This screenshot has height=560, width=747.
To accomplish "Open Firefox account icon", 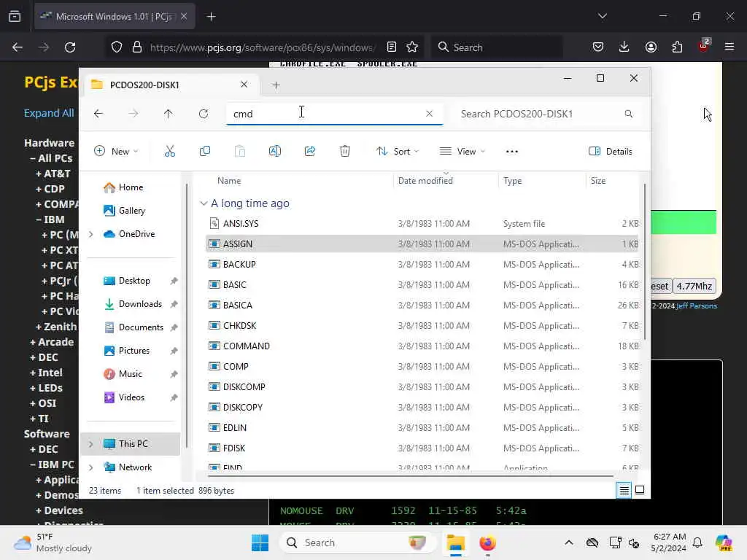I will point(651,47).
